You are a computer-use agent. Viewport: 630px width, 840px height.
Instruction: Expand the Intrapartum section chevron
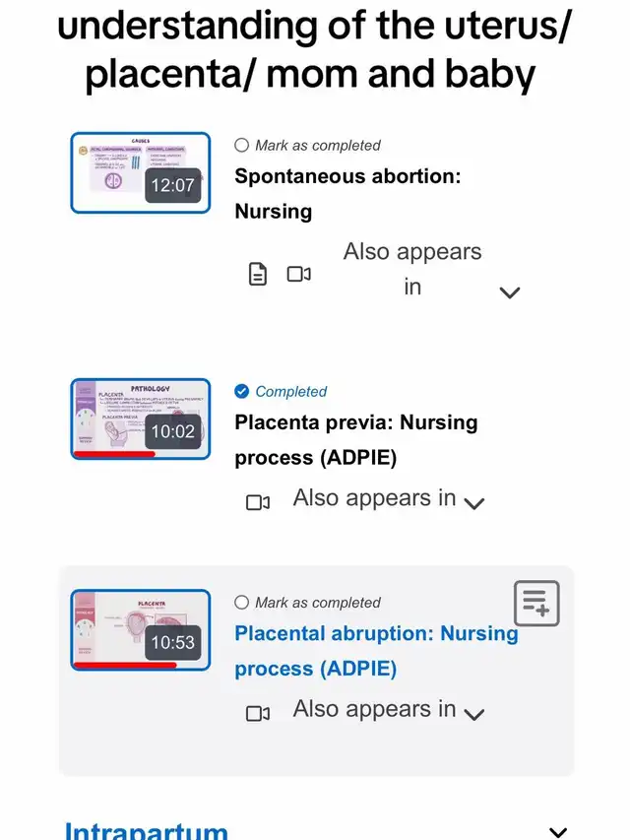pyautogui.click(x=558, y=832)
